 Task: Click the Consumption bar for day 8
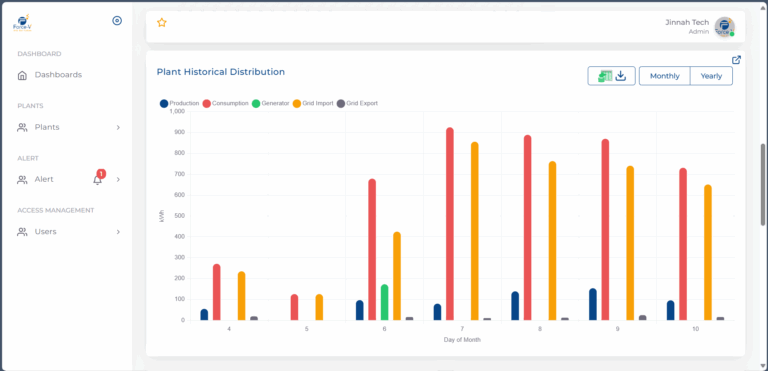(528, 228)
